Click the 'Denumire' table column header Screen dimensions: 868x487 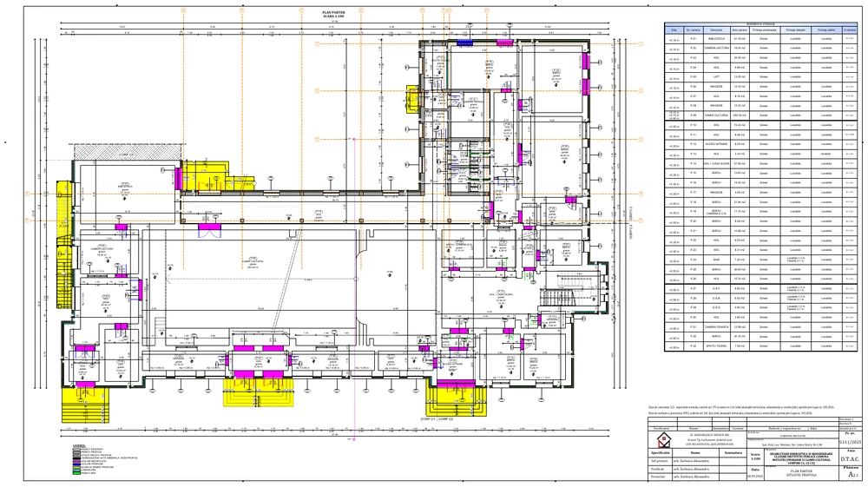(x=716, y=30)
